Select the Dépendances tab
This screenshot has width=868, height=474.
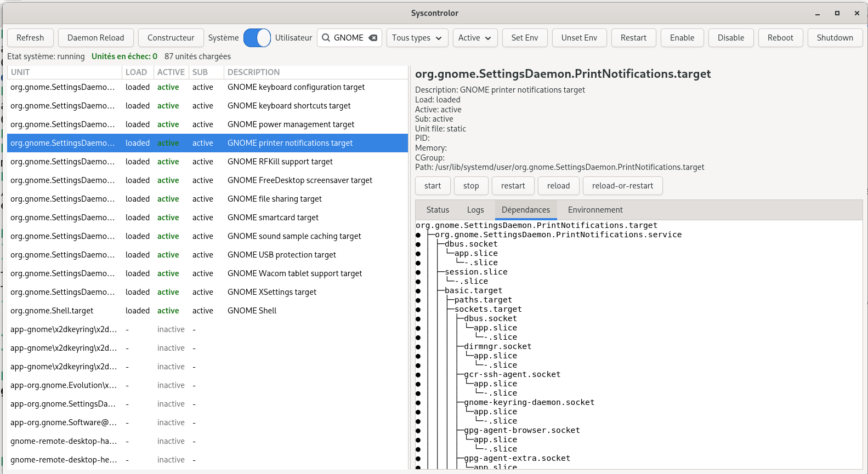pos(526,210)
